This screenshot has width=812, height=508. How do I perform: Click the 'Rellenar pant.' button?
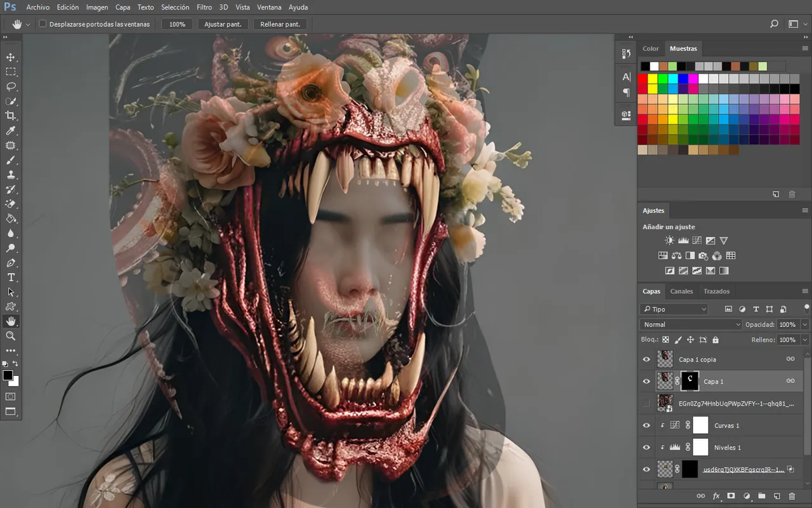point(280,24)
